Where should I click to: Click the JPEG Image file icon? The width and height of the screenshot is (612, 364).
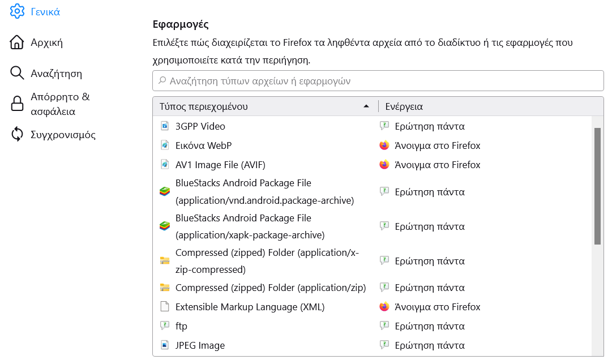[x=165, y=345]
